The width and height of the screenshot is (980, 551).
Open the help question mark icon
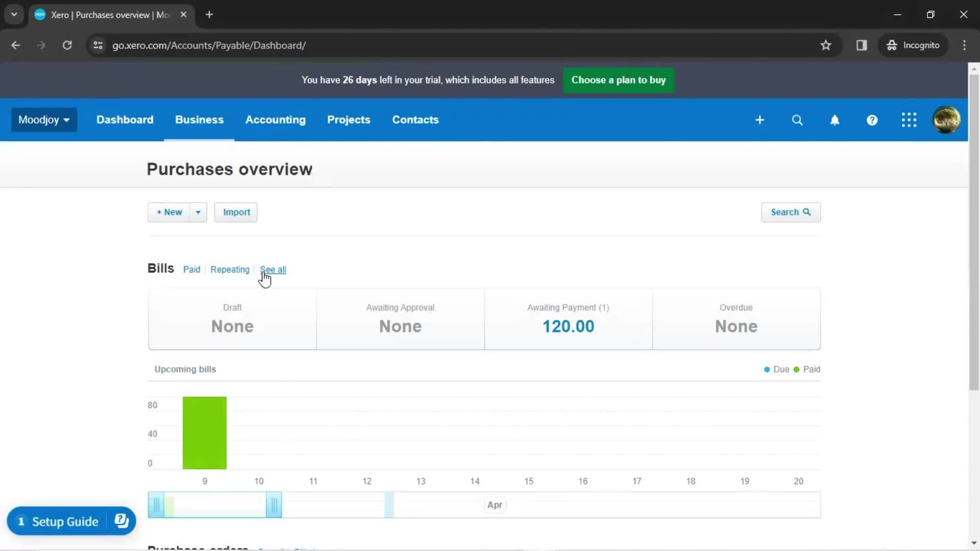click(x=872, y=120)
